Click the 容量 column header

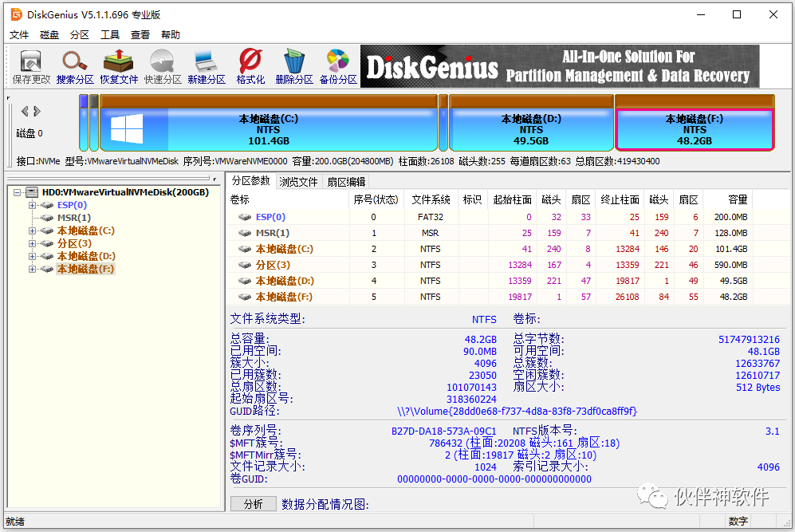(x=727, y=200)
